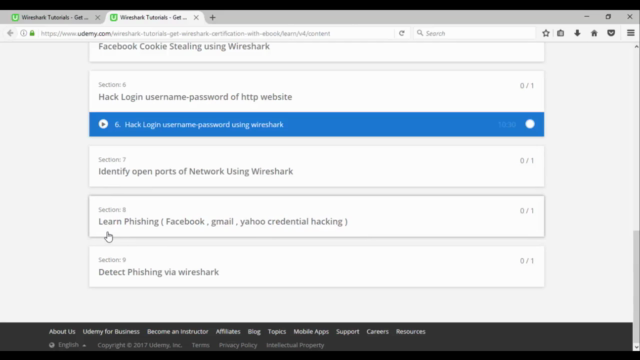Open the Topics footer link
Image resolution: width=640 pixels, height=360 pixels.
(277, 331)
